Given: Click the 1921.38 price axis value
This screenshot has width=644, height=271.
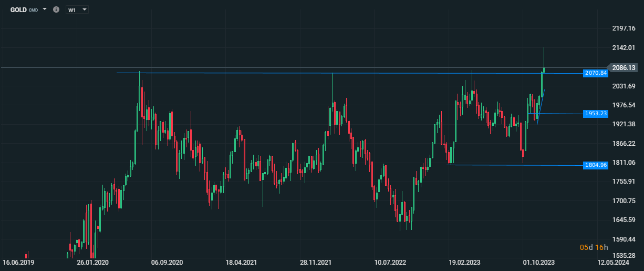Looking at the screenshot, I should 624,124.
